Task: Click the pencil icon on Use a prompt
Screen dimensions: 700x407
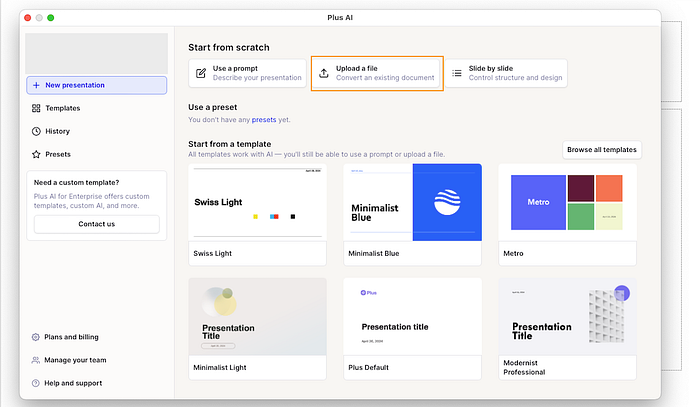Action: [201, 73]
